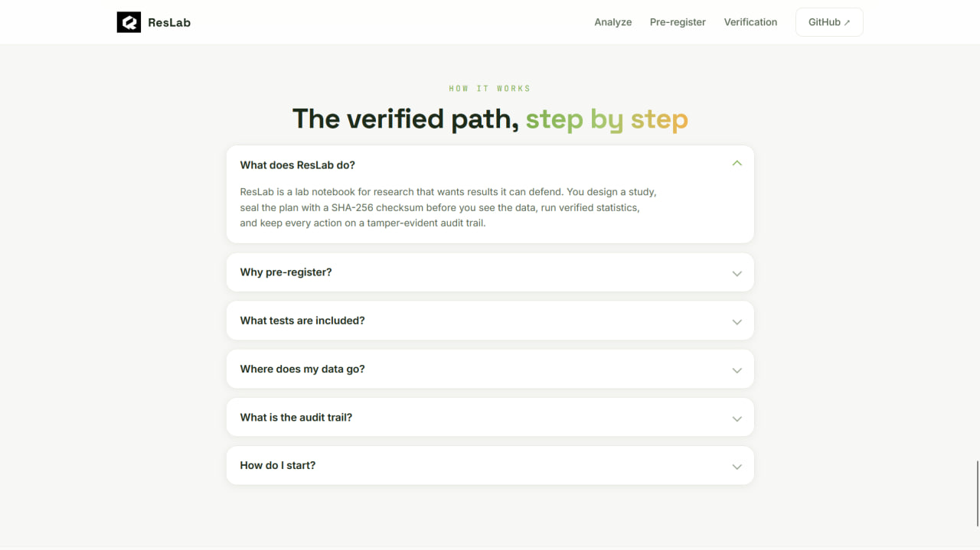Click chevron icon for 'How do I start?'
The height and width of the screenshot is (550, 980).
pos(737,467)
